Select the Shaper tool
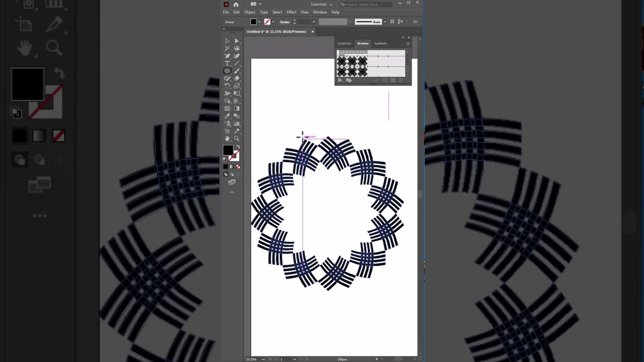Screen dimensions: 644x362 point(227,78)
